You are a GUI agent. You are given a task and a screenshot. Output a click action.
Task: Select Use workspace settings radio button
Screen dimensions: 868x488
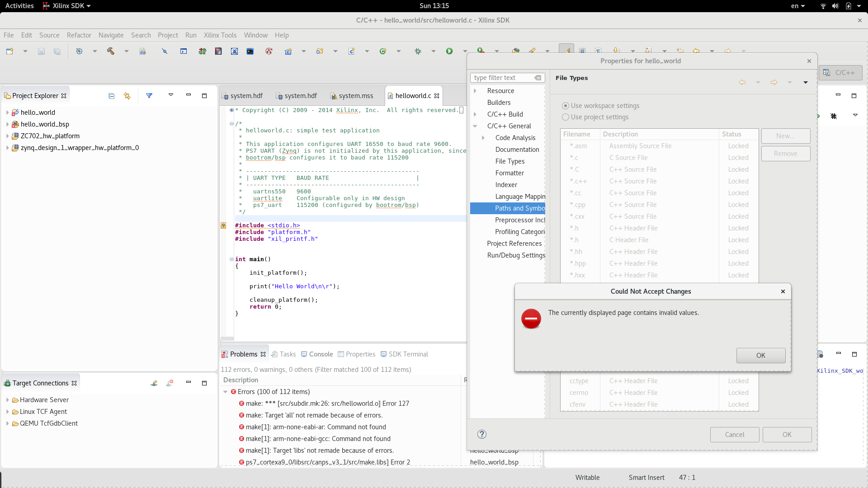coord(565,106)
